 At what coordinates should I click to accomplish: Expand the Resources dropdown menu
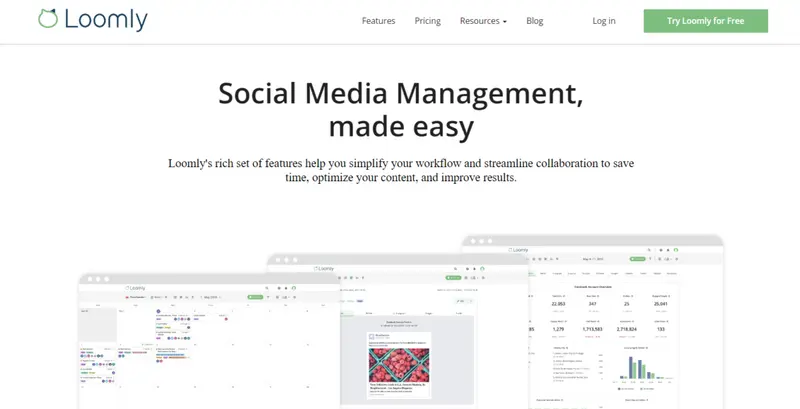click(483, 21)
